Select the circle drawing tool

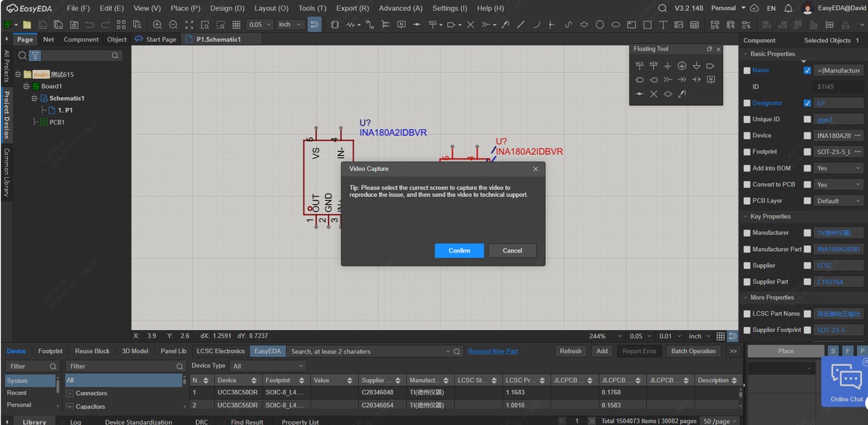coord(599,24)
